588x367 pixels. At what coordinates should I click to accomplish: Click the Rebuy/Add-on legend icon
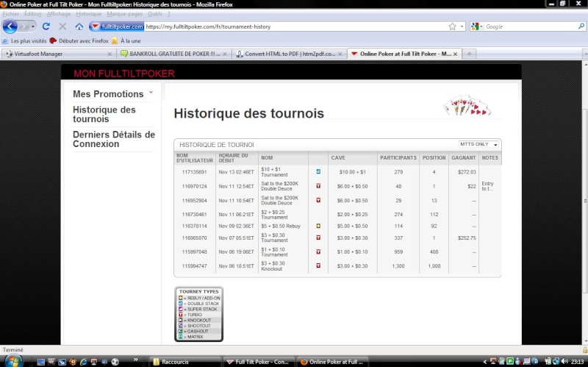point(180,298)
